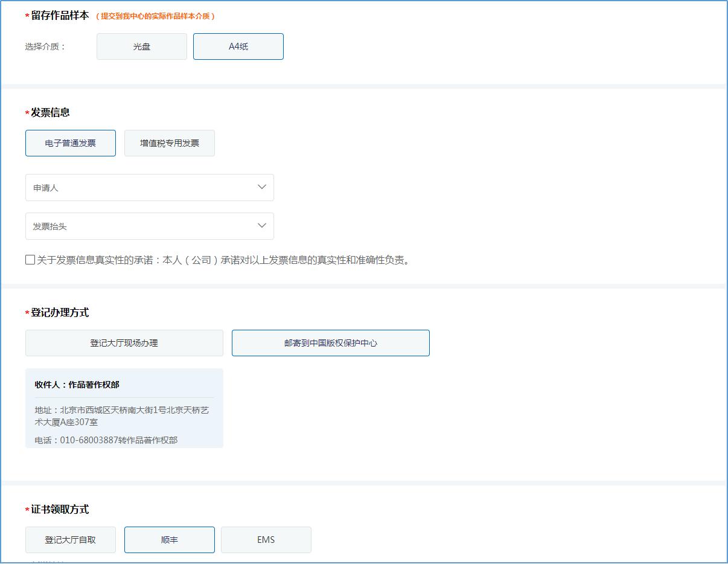Open the 申请人 dropdown
This screenshot has height=564, width=728.
[149, 187]
